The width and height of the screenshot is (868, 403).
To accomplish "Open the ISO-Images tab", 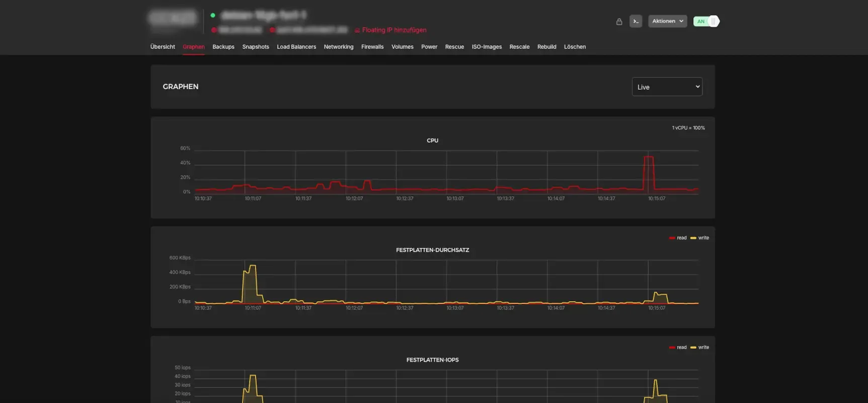I will 487,47.
